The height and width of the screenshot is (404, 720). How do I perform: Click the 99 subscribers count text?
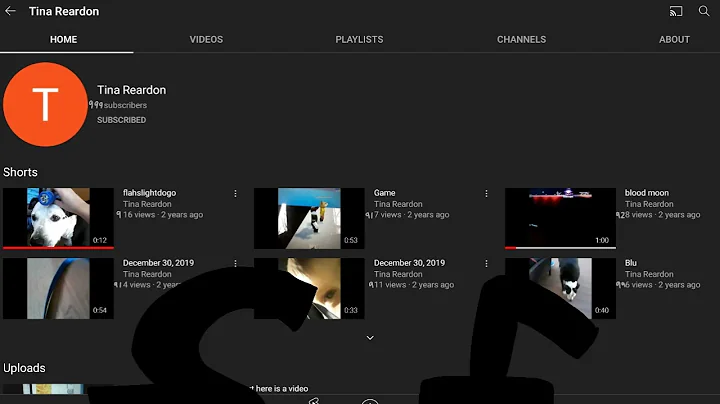pos(118,105)
